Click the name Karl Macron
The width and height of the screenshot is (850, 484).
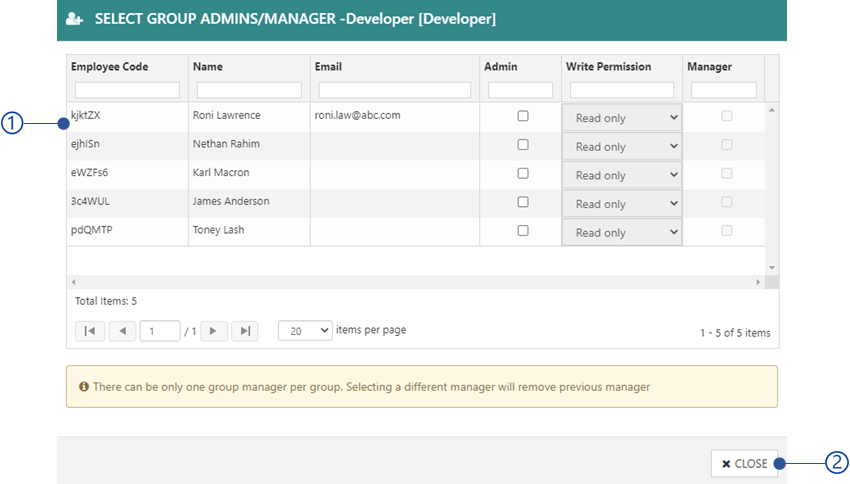point(221,173)
